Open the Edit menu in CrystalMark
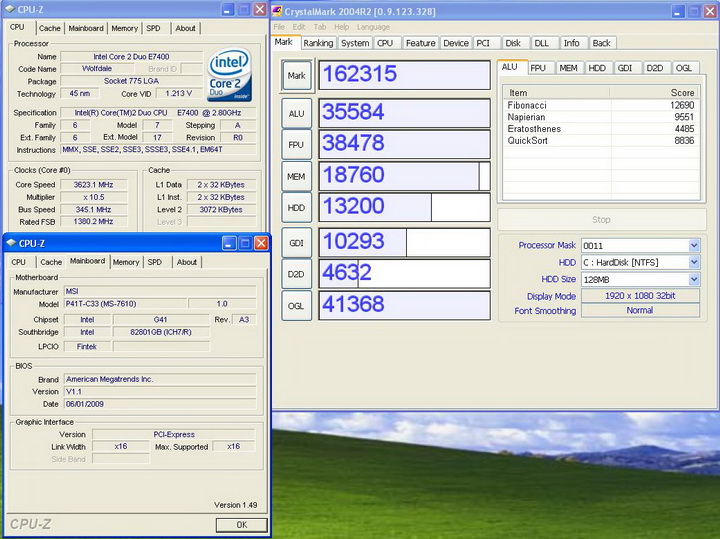 (299, 27)
